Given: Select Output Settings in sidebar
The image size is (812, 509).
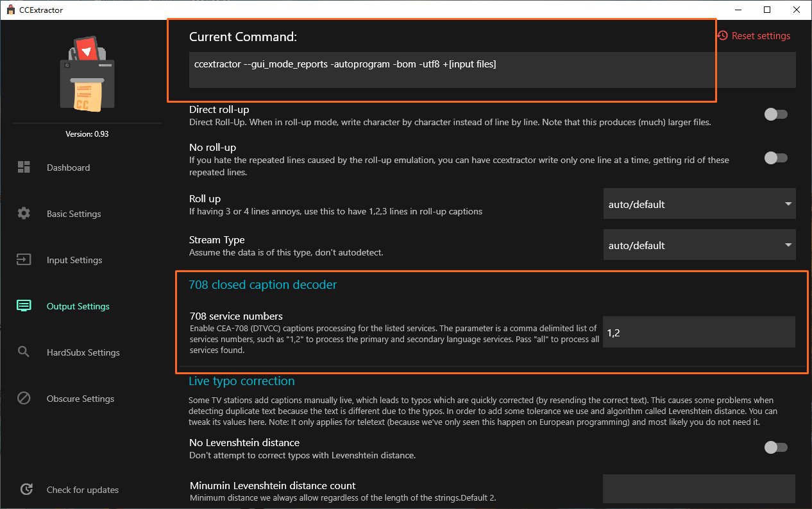Looking at the screenshot, I should click(78, 306).
